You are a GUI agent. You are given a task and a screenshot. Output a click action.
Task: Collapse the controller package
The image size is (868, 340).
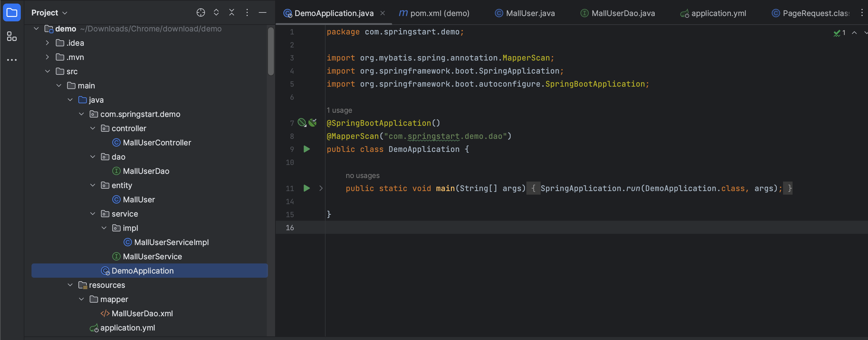[x=93, y=128]
